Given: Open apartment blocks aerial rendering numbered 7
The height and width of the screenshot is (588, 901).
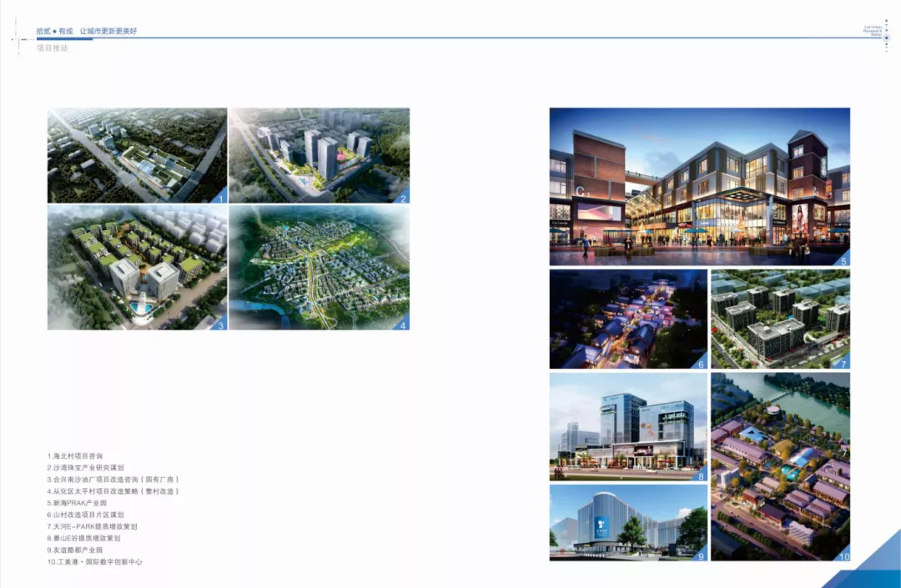Looking at the screenshot, I should tap(780, 319).
